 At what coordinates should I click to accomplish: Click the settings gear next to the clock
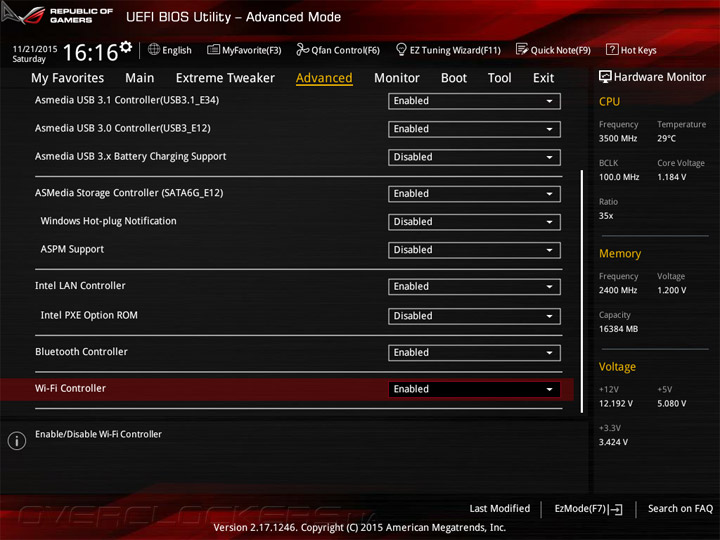(125, 47)
